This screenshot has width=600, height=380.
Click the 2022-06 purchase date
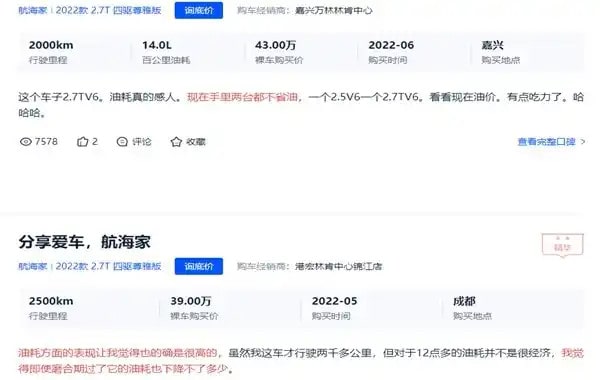391,45
